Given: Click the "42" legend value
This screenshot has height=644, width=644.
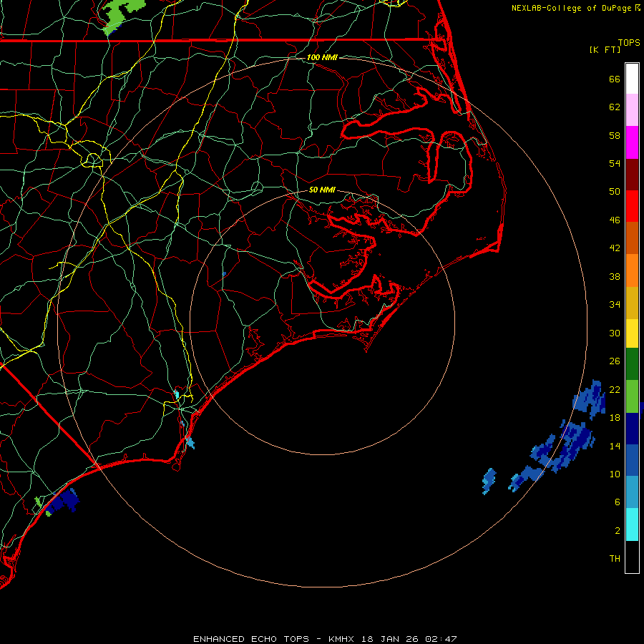Looking at the screenshot, I should pyautogui.click(x=615, y=248).
